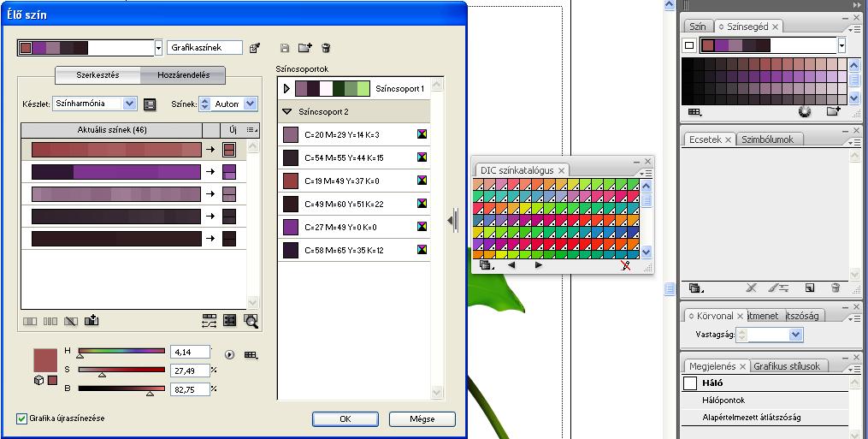Click the Színek stepper arrows
This screenshot has width=868, height=439.
pyautogui.click(x=205, y=104)
